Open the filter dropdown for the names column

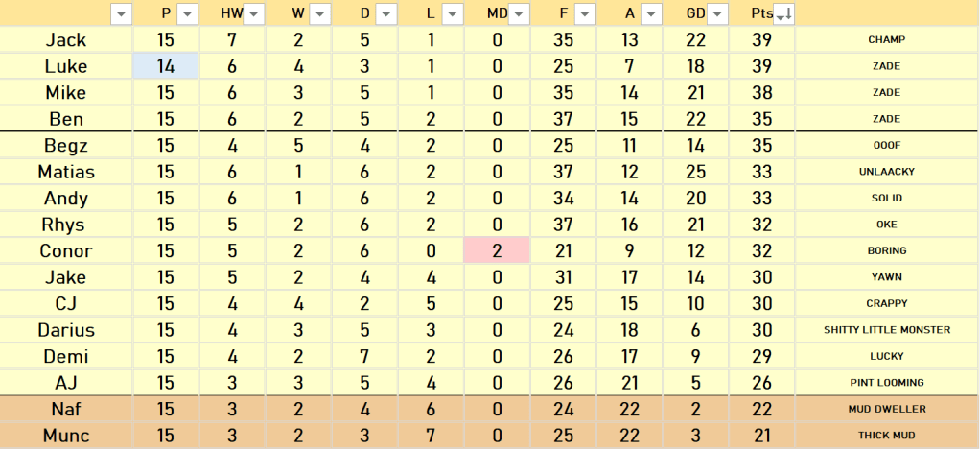tap(121, 14)
